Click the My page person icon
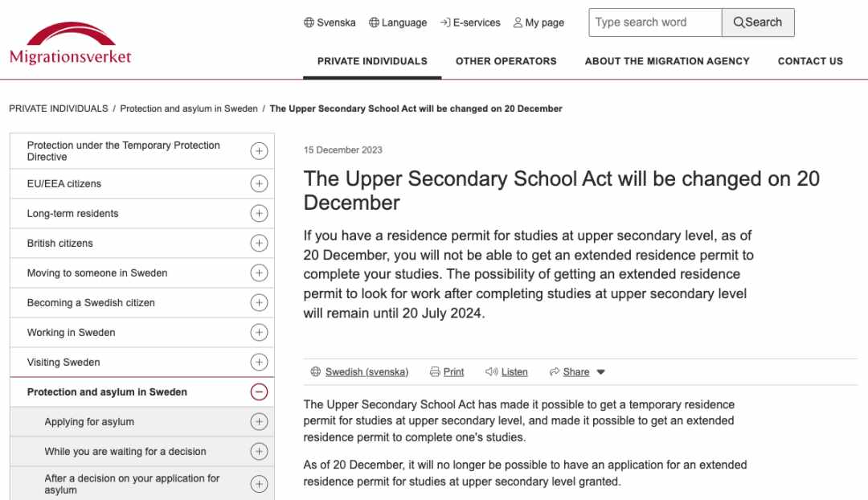Screen dimensions: 868x500 518,23
